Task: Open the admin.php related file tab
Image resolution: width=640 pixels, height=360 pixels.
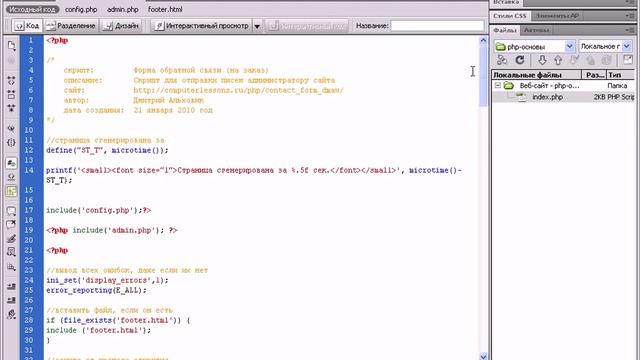Action: click(x=123, y=9)
